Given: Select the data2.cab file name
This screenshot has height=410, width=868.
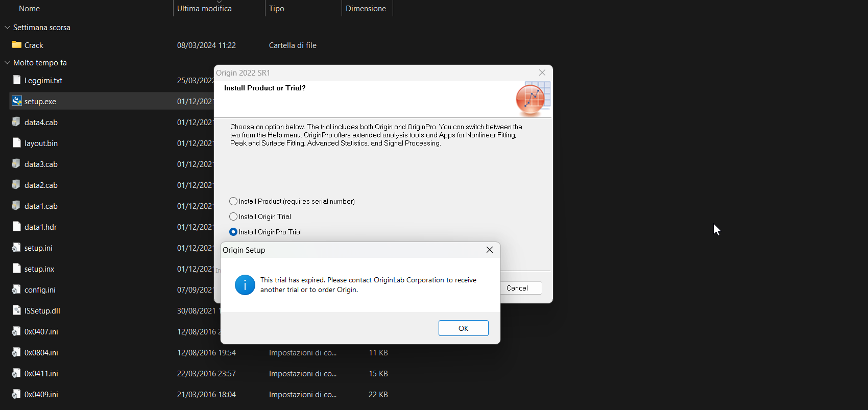Looking at the screenshot, I should coord(41,185).
